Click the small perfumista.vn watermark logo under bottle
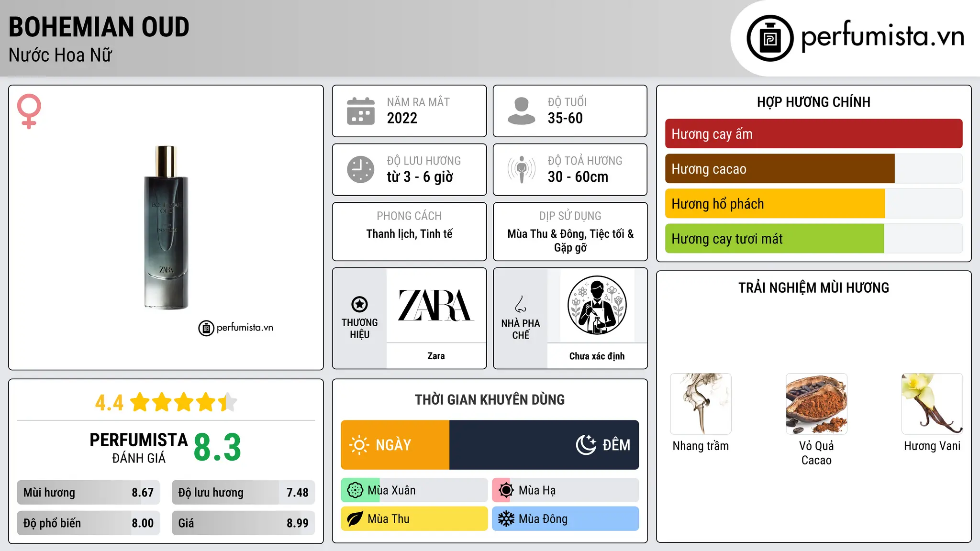The height and width of the screenshot is (551, 980). (x=235, y=328)
